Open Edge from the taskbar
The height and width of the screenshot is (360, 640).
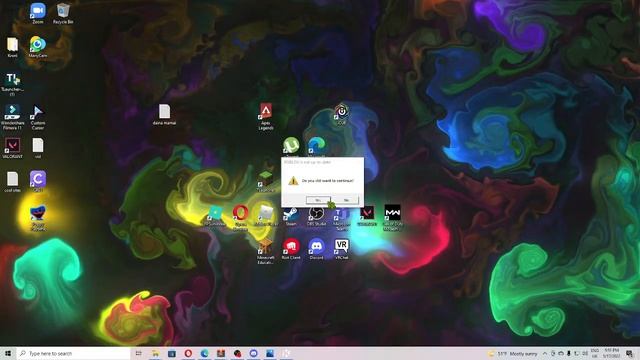tap(204, 353)
